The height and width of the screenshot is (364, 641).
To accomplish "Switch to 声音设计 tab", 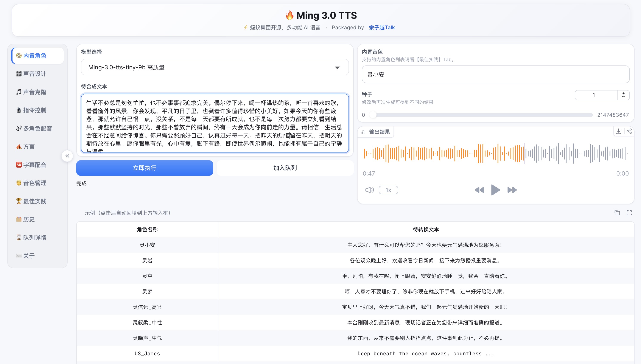I will [37, 74].
